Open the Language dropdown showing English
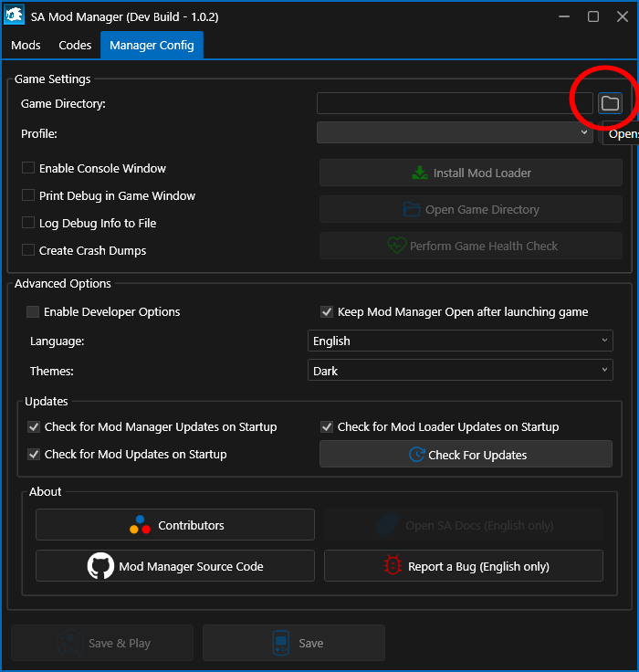639x672 pixels. (460, 341)
